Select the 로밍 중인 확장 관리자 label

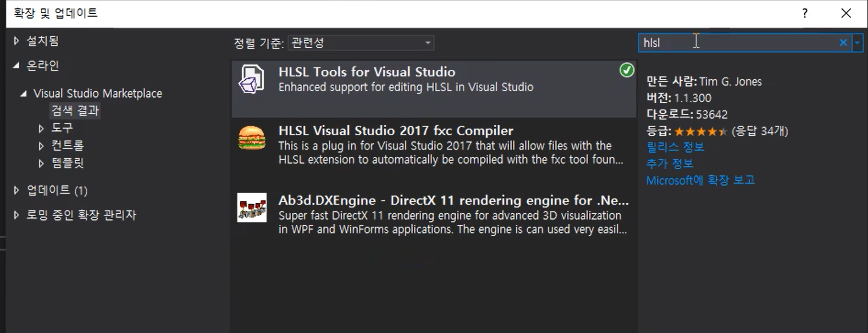click(81, 215)
